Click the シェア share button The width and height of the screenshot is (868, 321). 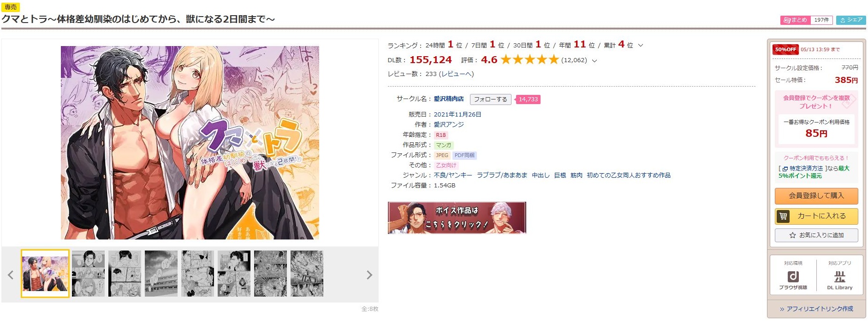(x=851, y=20)
